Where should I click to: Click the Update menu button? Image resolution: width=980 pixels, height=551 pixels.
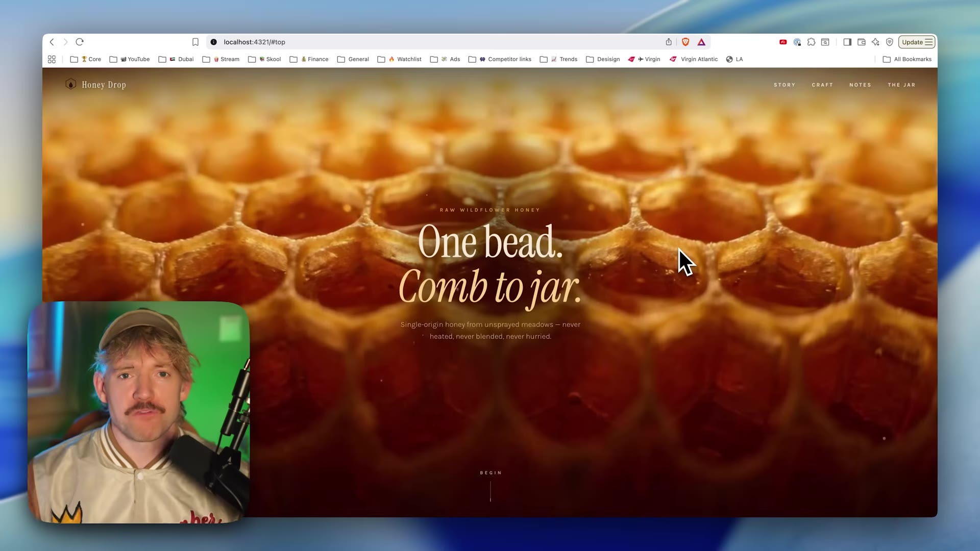pos(917,42)
